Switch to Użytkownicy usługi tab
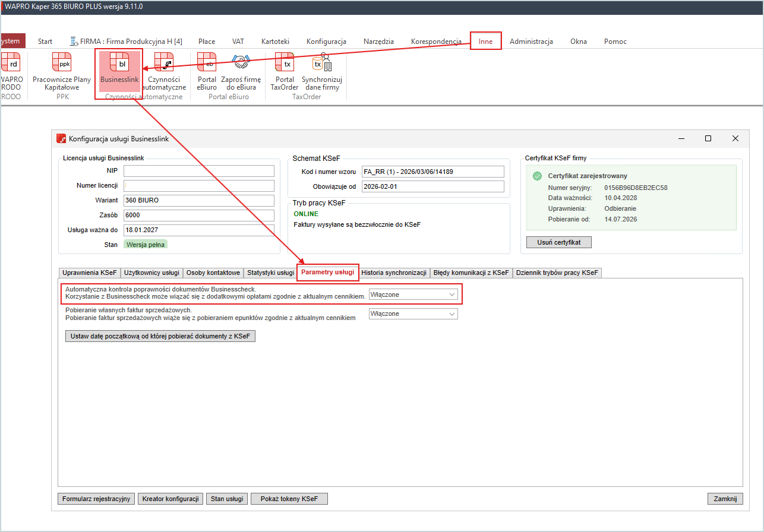Viewport: 764px width, 532px height. [x=151, y=273]
